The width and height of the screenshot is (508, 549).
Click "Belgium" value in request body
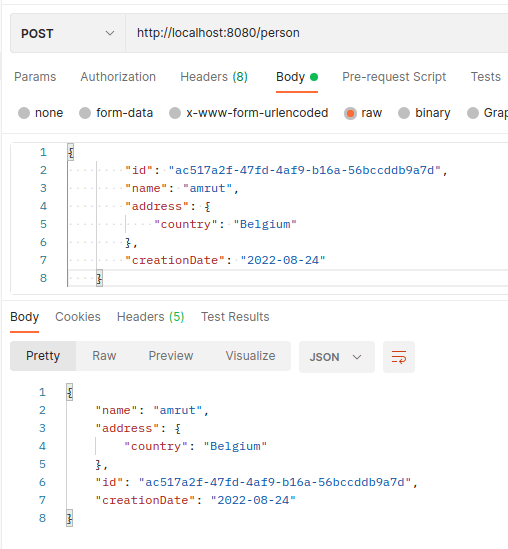265,224
